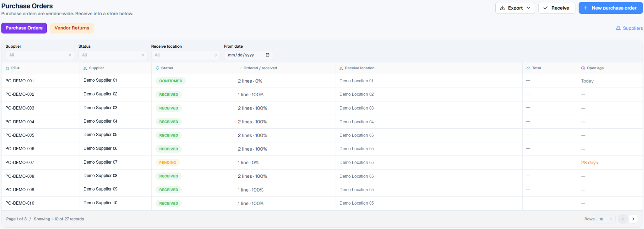Screen dimensions: 644x229
Task: Switch to the Purchase Orders tab
Action: pos(24,28)
